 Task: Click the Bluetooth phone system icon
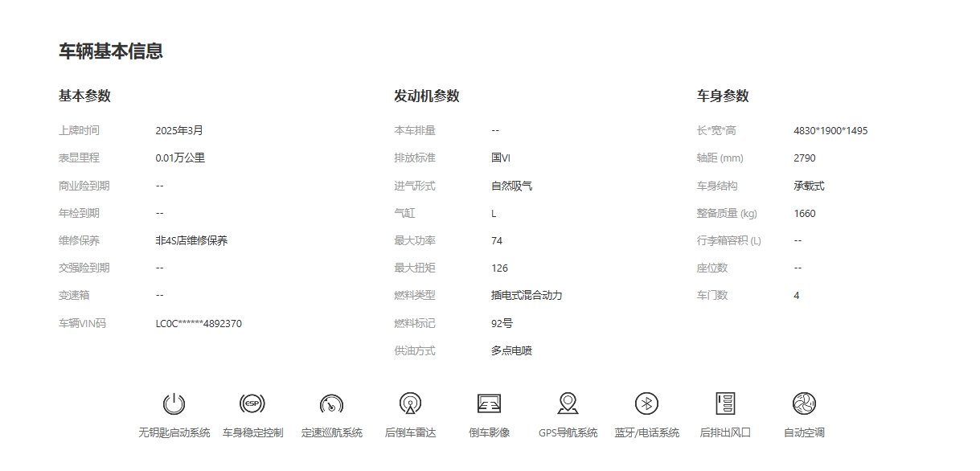coord(646,403)
